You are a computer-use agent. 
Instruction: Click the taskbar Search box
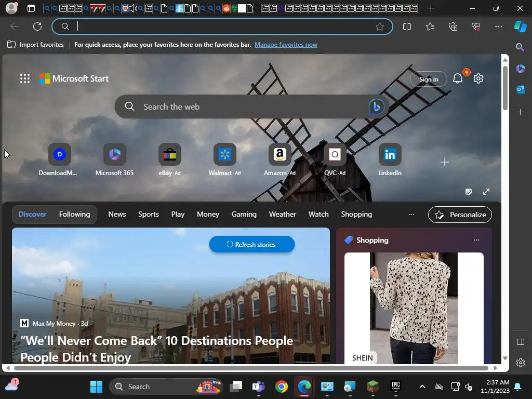[x=166, y=387]
